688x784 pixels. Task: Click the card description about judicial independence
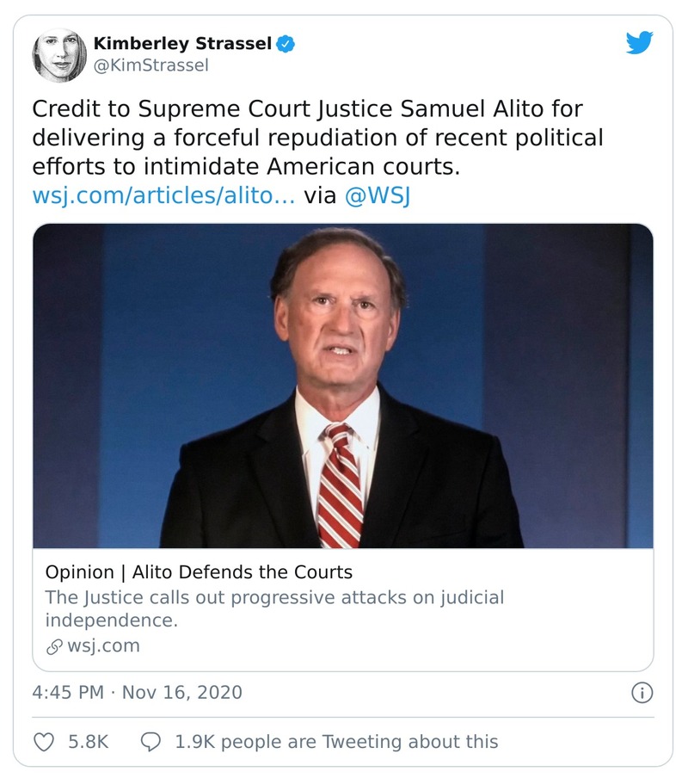coord(273,608)
